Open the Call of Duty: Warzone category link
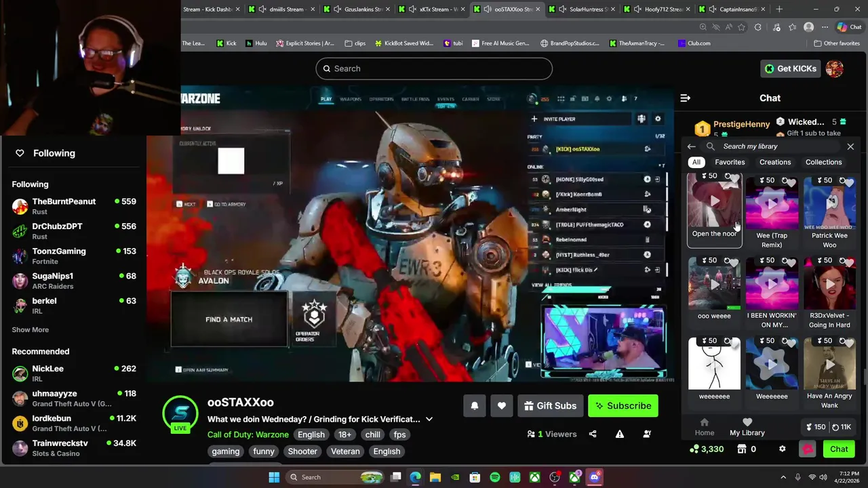 pos(248,434)
